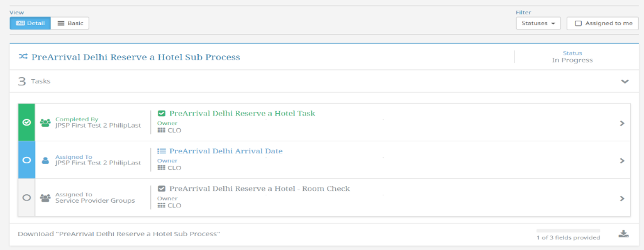Enable the Assigned to me checkbox

coord(579,23)
